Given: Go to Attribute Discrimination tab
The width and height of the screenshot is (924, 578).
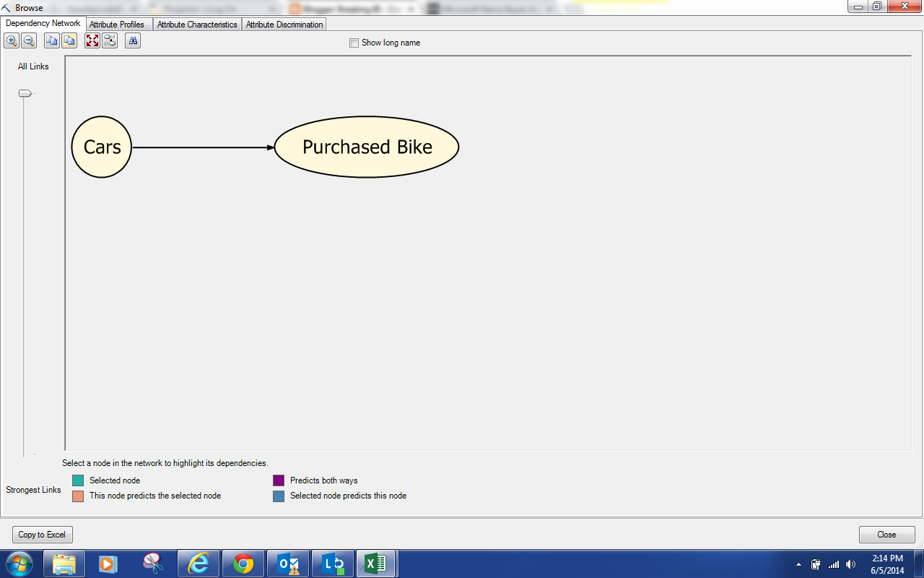Looking at the screenshot, I should (284, 25).
